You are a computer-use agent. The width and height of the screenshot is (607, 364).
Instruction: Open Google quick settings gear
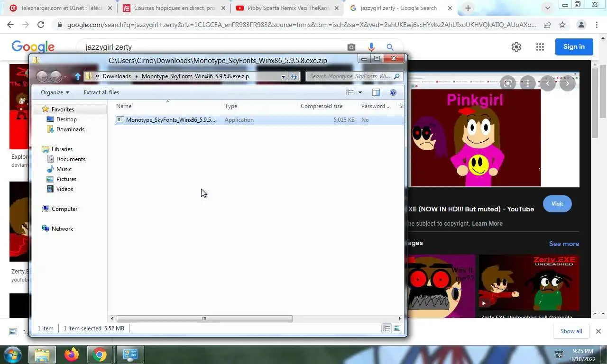516,47
